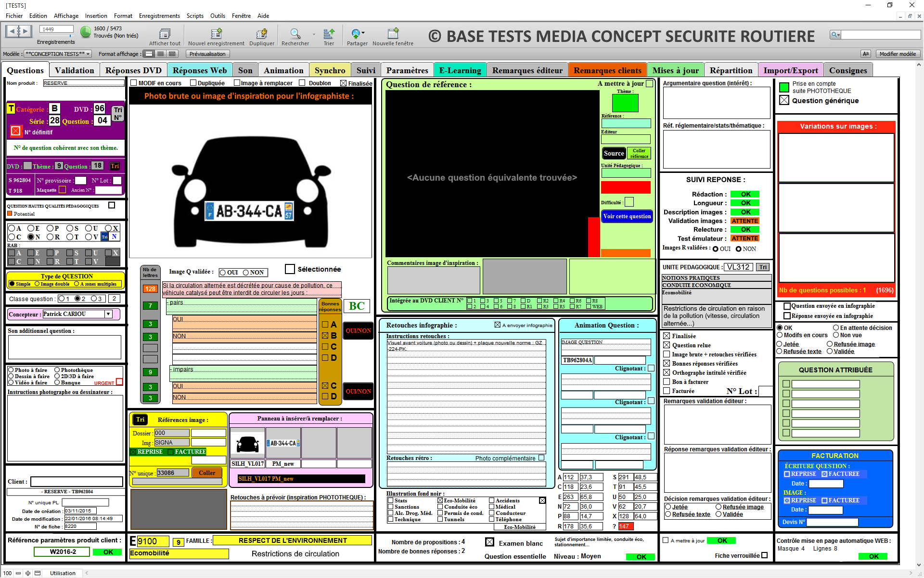This screenshot has width=924, height=578.
Task: Click the quick search magnifier icon
Action: coord(834,35)
